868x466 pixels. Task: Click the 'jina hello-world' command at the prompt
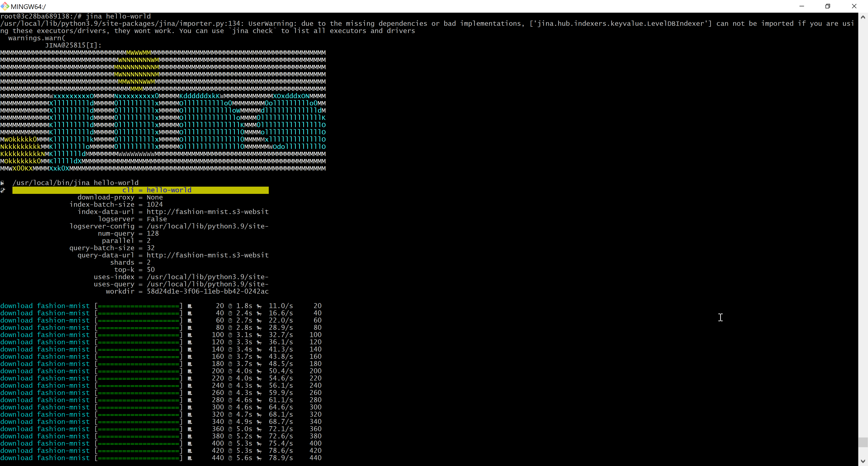click(x=118, y=16)
